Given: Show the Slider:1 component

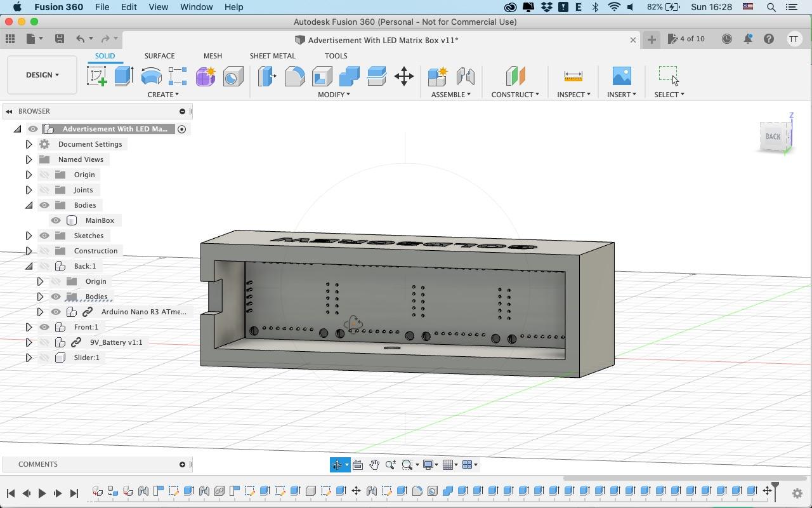Looking at the screenshot, I should point(44,358).
